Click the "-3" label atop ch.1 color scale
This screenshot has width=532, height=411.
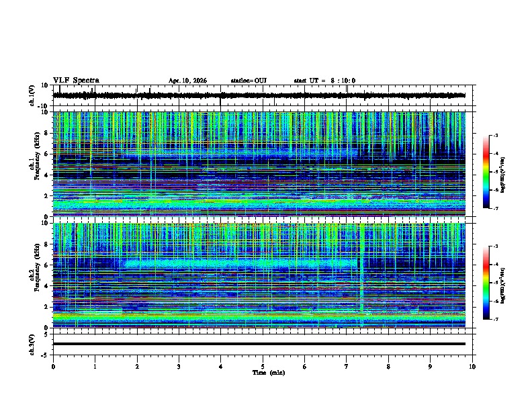click(495, 135)
